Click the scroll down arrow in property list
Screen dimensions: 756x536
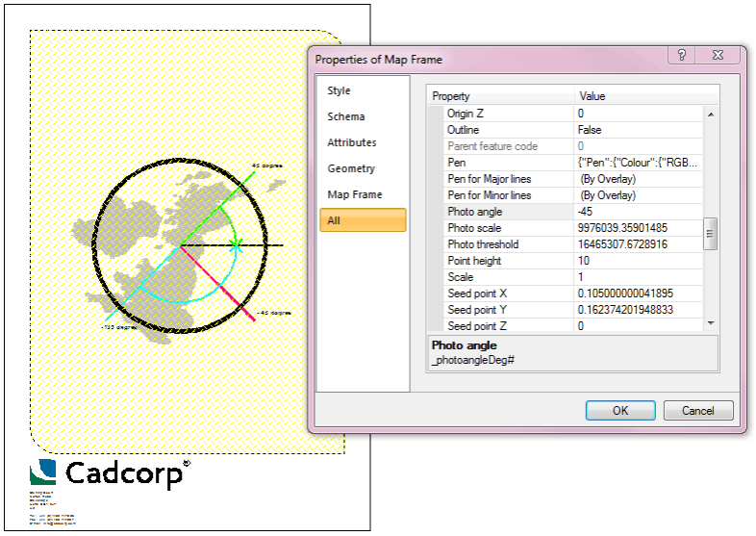click(711, 323)
